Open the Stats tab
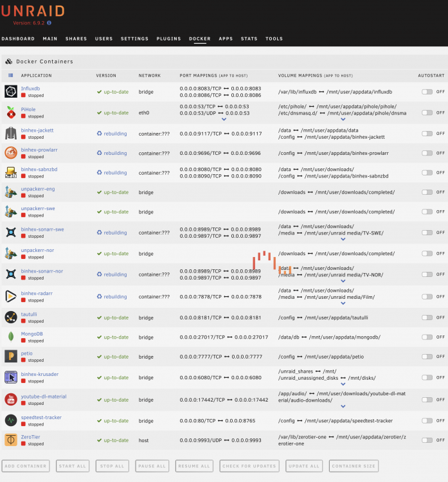 [x=249, y=39]
